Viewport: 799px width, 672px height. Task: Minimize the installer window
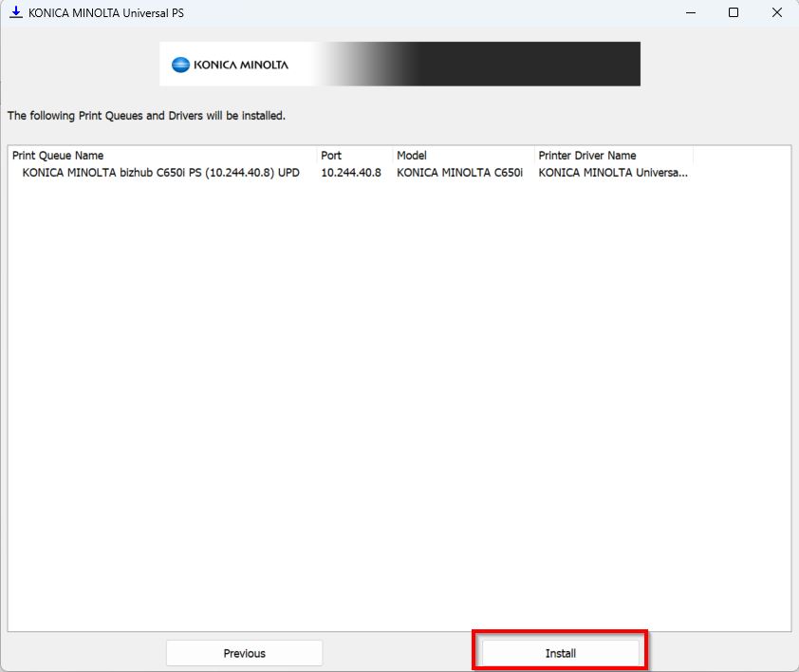pyautogui.click(x=691, y=12)
